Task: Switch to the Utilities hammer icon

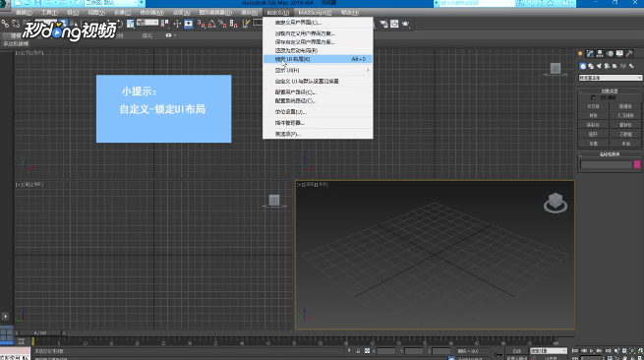Action: click(x=629, y=53)
